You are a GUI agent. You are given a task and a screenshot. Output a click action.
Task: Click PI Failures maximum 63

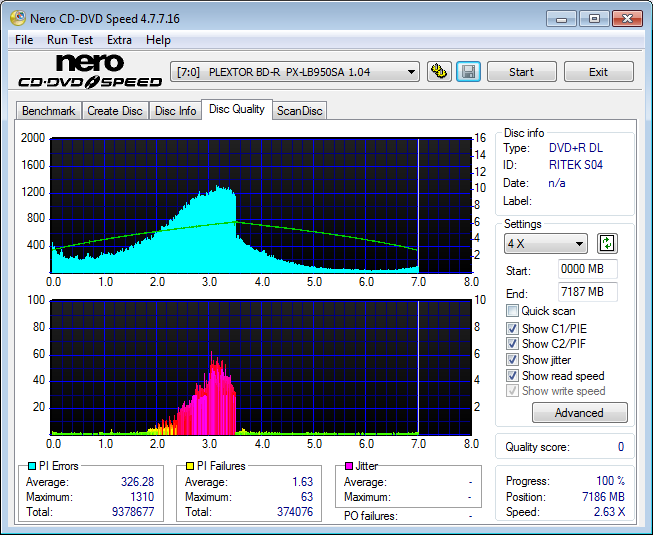307,497
